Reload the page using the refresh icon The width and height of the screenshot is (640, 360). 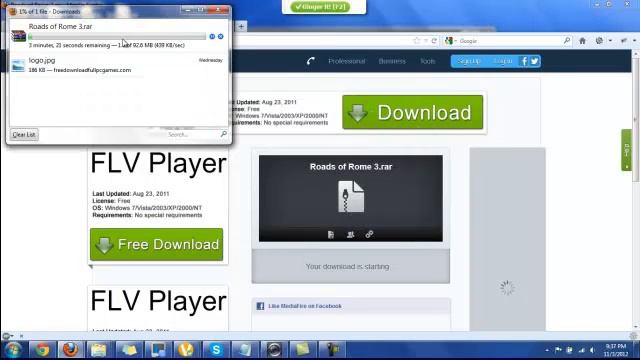pos(434,41)
